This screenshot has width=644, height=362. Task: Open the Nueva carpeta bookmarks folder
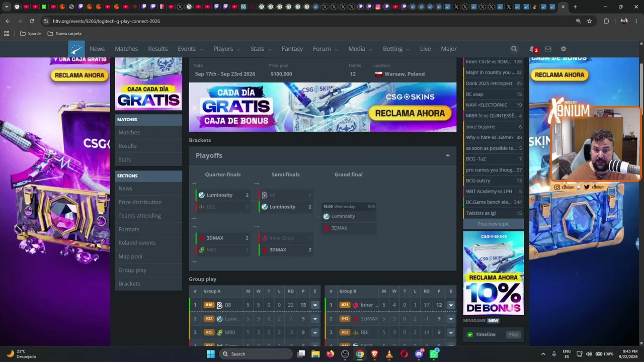[x=64, y=34]
